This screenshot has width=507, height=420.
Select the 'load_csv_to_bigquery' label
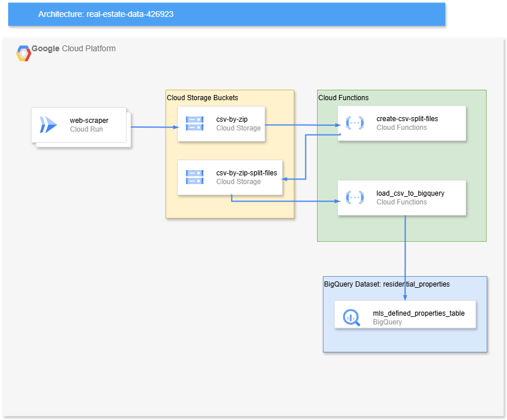(410, 193)
